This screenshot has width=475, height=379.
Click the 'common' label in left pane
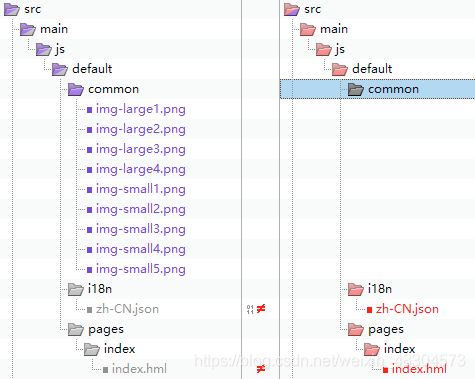pyautogui.click(x=113, y=89)
